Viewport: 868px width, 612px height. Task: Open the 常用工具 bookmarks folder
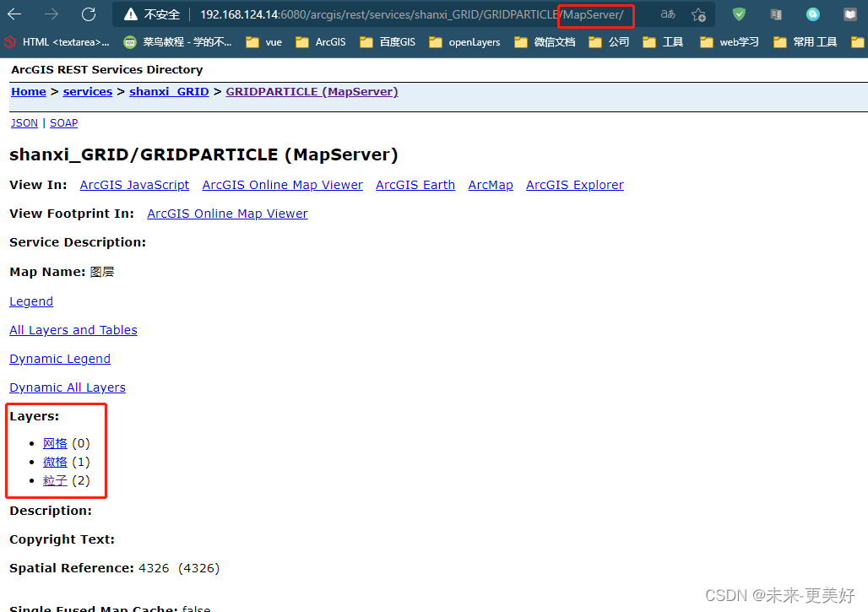point(806,42)
